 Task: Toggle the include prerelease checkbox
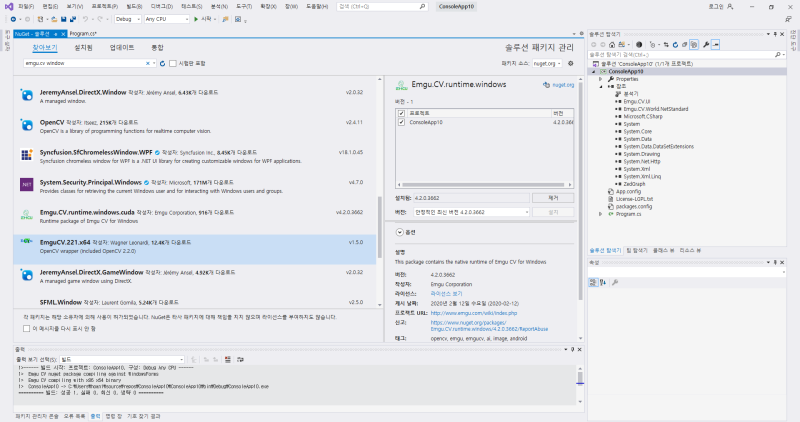click(x=173, y=63)
